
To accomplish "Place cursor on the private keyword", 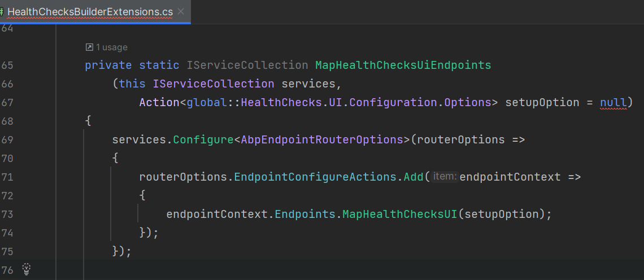I will pyautogui.click(x=108, y=65).
